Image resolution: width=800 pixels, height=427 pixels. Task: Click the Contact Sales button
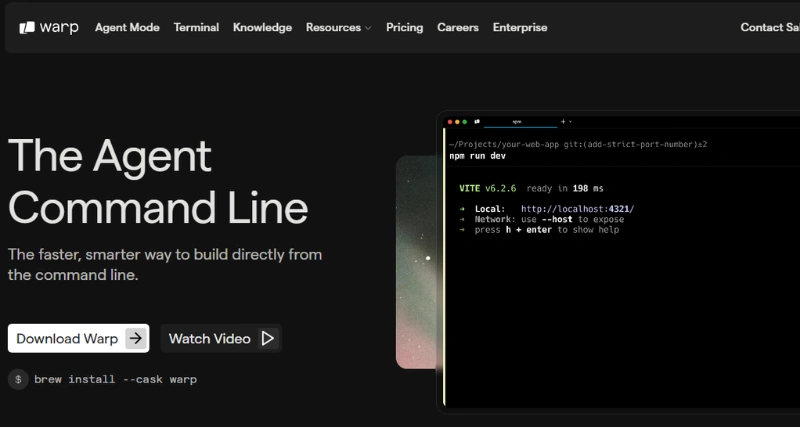click(770, 27)
